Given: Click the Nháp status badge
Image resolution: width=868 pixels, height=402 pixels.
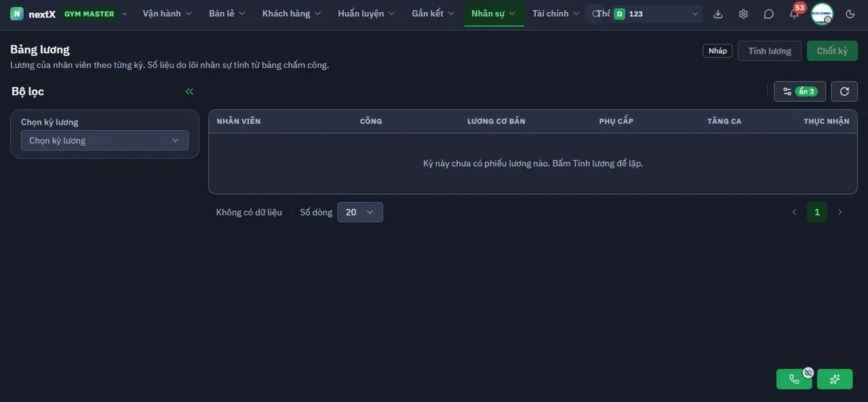Looking at the screenshot, I should 717,51.
